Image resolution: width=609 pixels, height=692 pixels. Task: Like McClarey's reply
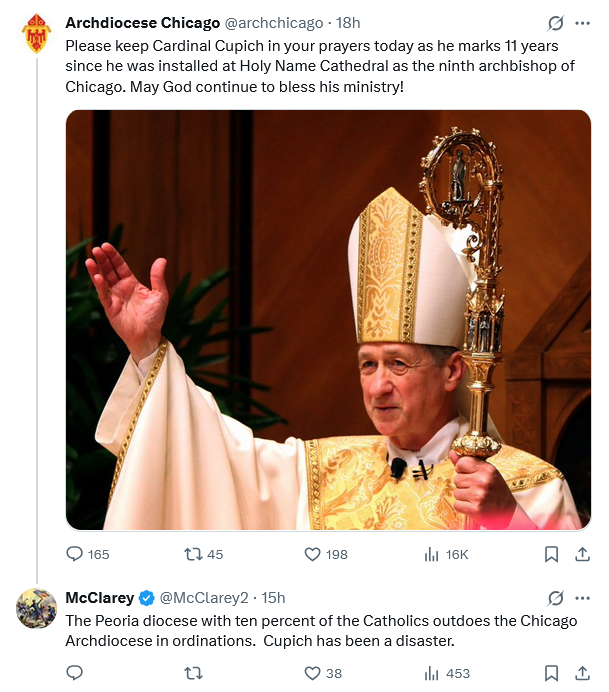click(311, 673)
